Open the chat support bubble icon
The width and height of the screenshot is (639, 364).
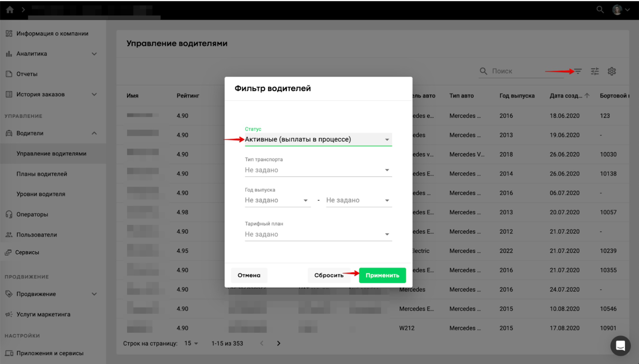pyautogui.click(x=620, y=346)
